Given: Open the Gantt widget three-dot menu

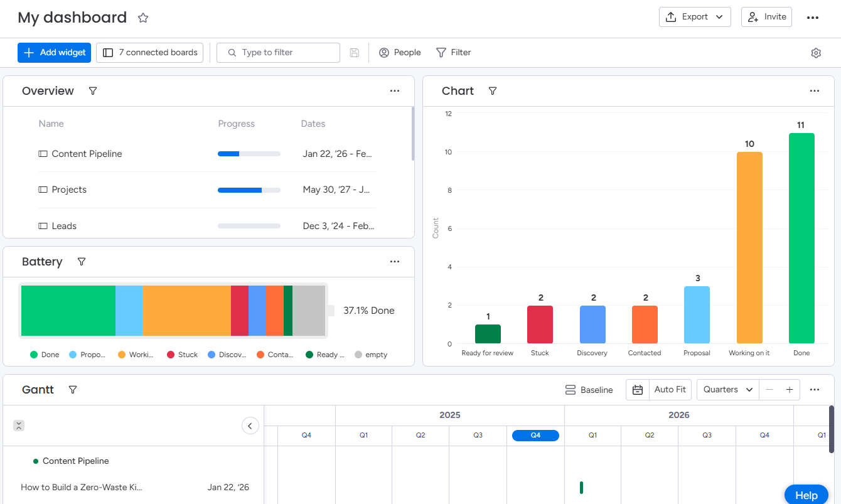Looking at the screenshot, I should click(x=815, y=390).
